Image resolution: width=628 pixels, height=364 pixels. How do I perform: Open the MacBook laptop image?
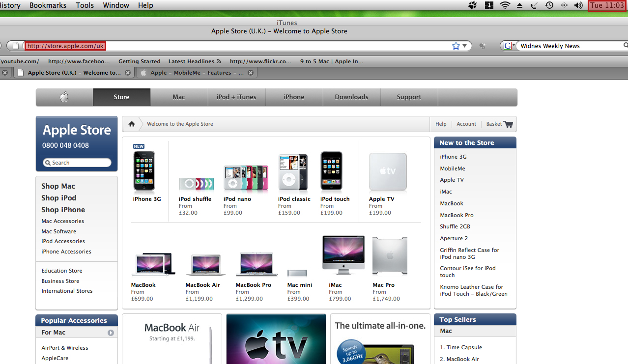point(153,264)
